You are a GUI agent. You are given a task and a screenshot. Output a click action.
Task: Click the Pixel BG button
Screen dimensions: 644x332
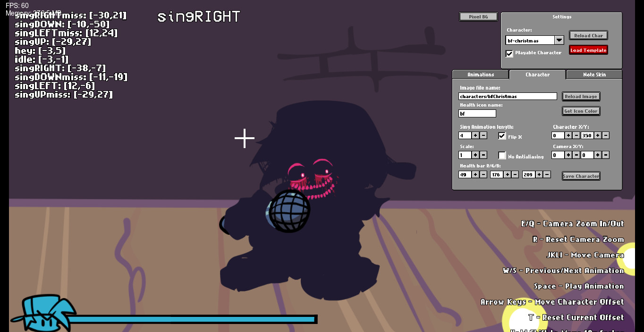pos(478,17)
